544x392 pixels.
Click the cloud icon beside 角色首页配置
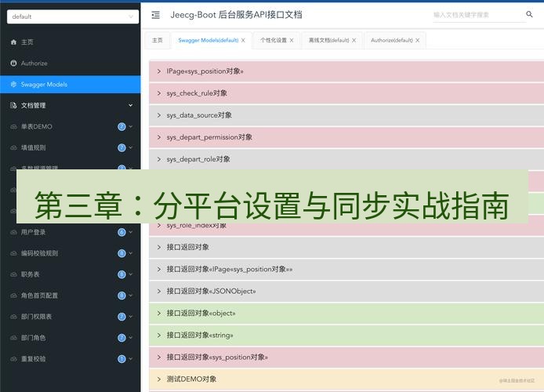tap(13, 296)
